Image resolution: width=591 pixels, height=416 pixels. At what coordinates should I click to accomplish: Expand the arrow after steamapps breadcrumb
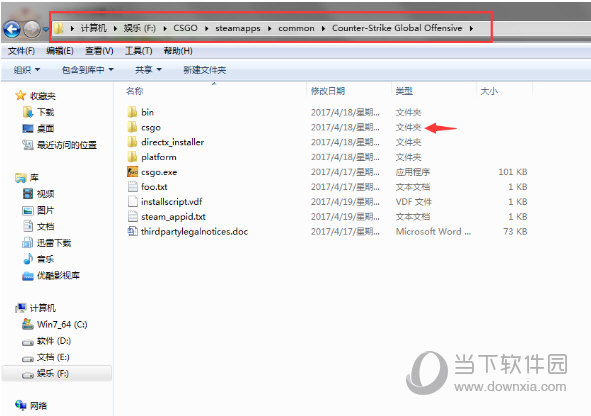269,28
